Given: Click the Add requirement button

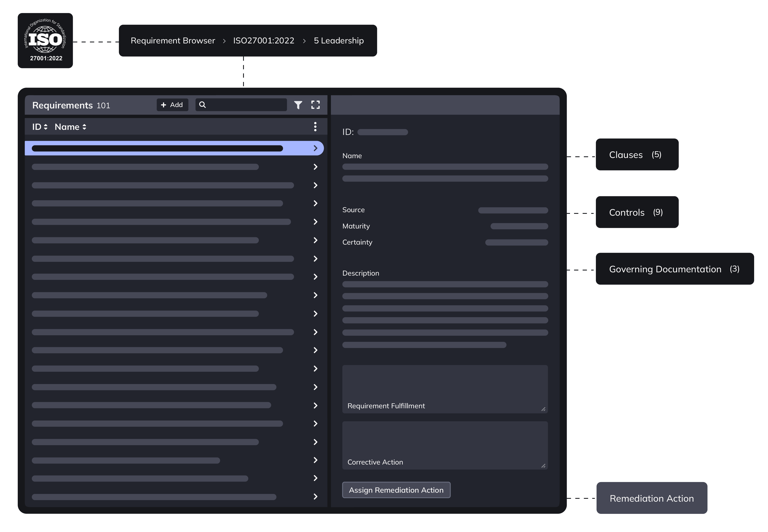Looking at the screenshot, I should [x=172, y=105].
